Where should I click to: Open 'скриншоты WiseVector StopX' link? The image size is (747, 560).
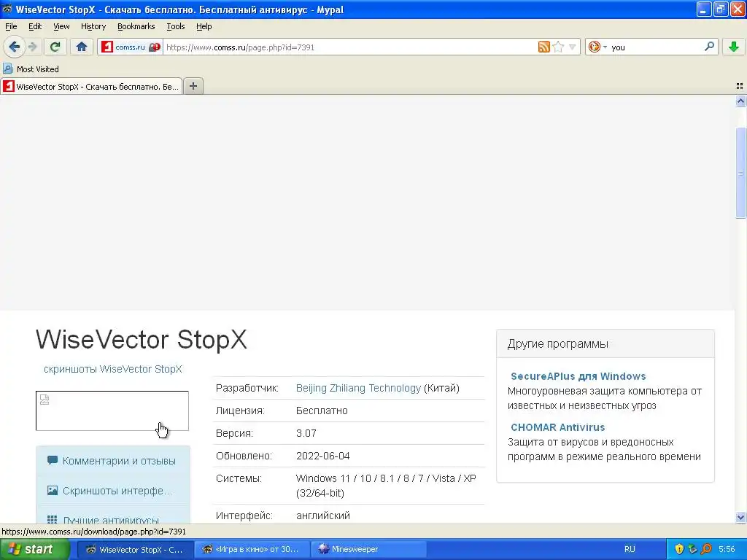tap(113, 369)
